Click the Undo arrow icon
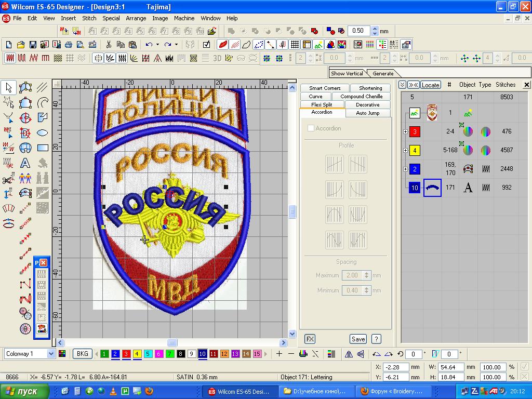The width and height of the screenshot is (532, 399). pyautogui.click(x=149, y=45)
